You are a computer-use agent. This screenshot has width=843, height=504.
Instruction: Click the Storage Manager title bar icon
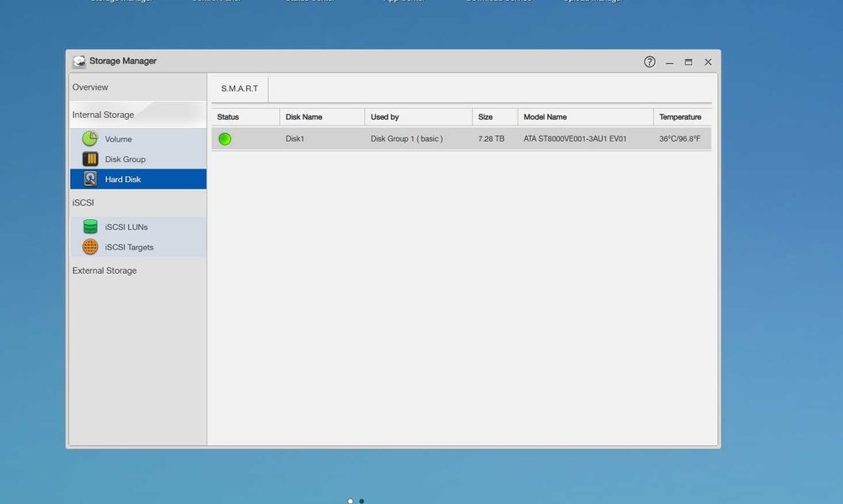click(x=79, y=62)
